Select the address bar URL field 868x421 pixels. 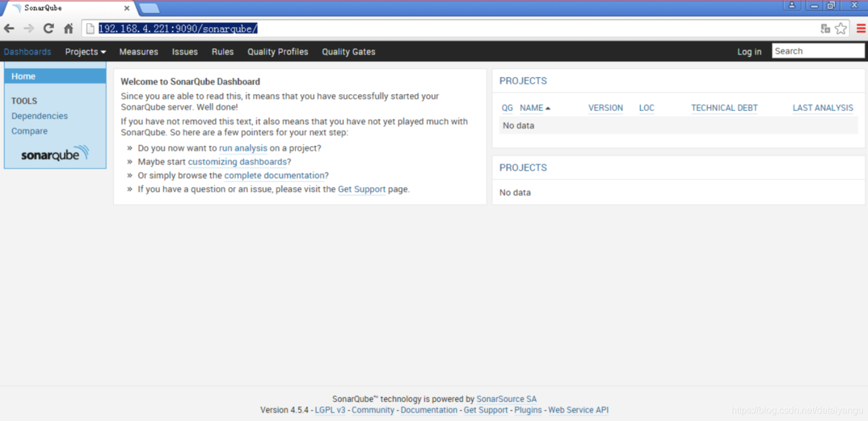click(x=450, y=28)
